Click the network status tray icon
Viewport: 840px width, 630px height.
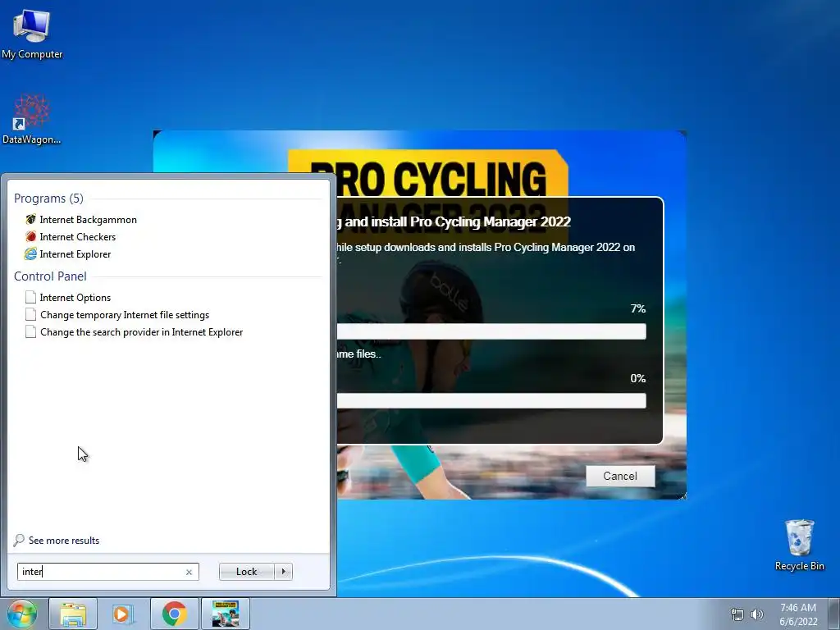[737, 614]
